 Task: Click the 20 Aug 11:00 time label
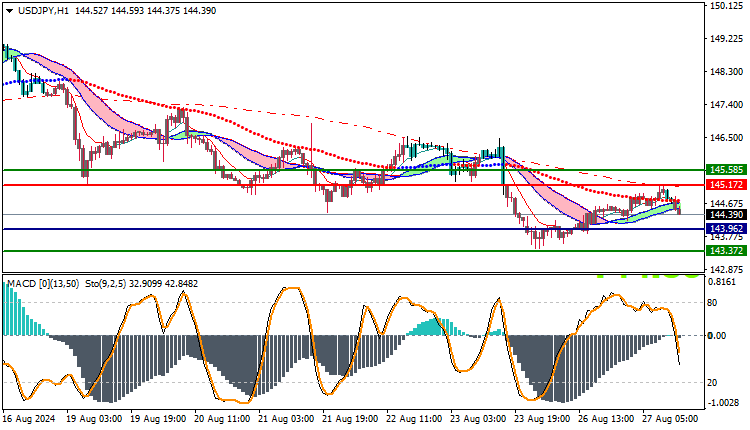[222, 419]
